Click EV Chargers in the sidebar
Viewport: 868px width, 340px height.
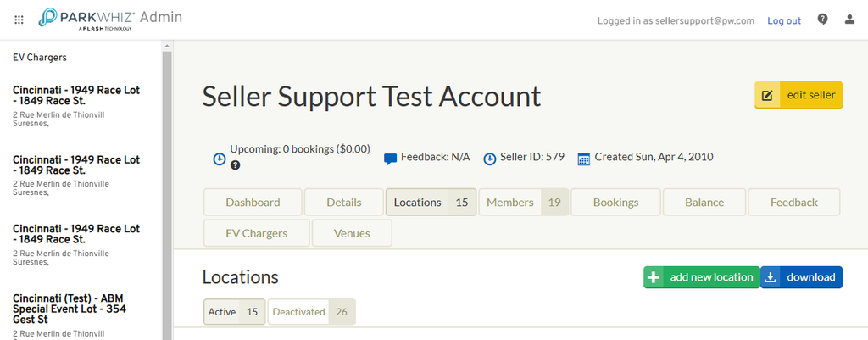[x=40, y=58]
